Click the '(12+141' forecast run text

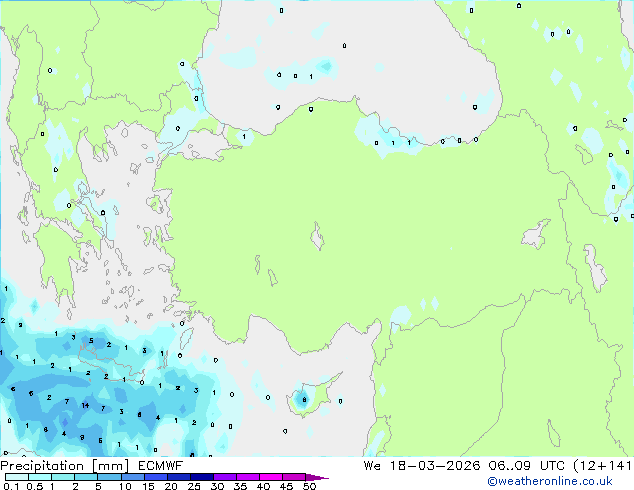602,466
